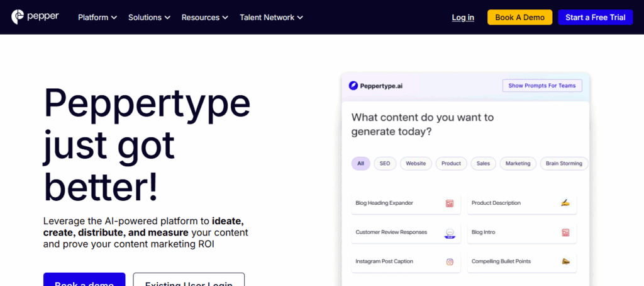Image resolution: width=644 pixels, height=286 pixels.
Task: Click the Compelling Bullet Points megaphone icon
Action: tap(565, 261)
